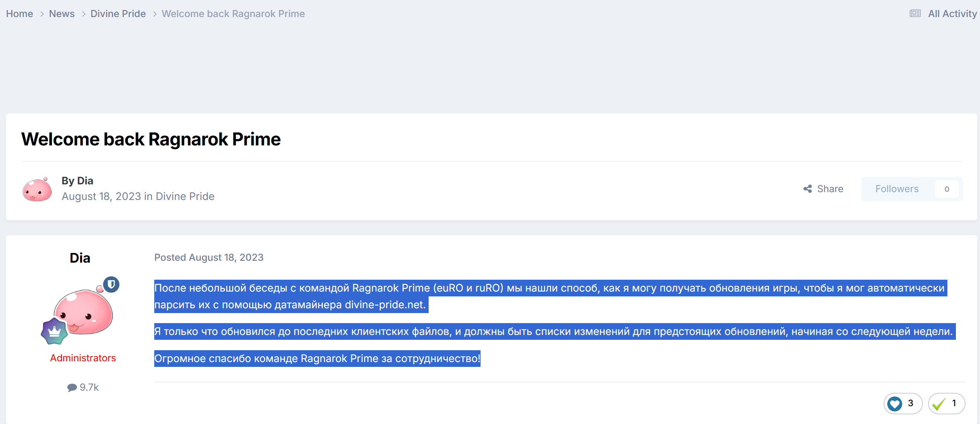Click the crown rank badge on avatar

[54, 332]
